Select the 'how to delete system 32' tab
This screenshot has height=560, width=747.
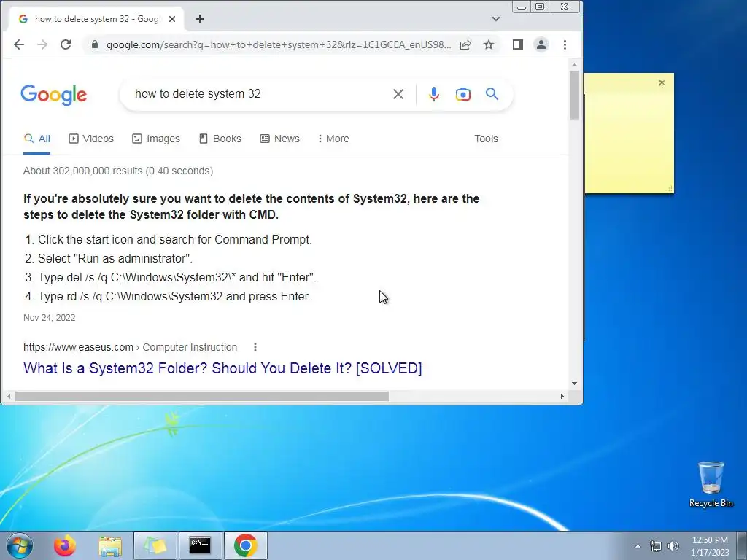click(x=97, y=19)
